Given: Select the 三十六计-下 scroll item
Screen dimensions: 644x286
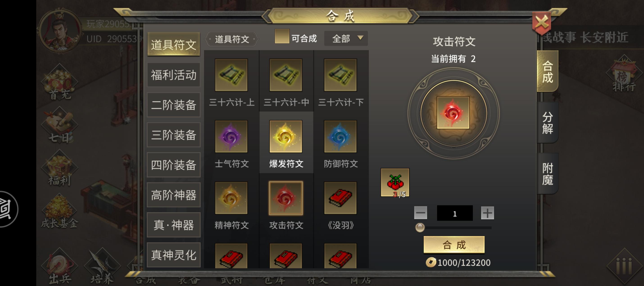Looking at the screenshot, I should click(x=340, y=75).
